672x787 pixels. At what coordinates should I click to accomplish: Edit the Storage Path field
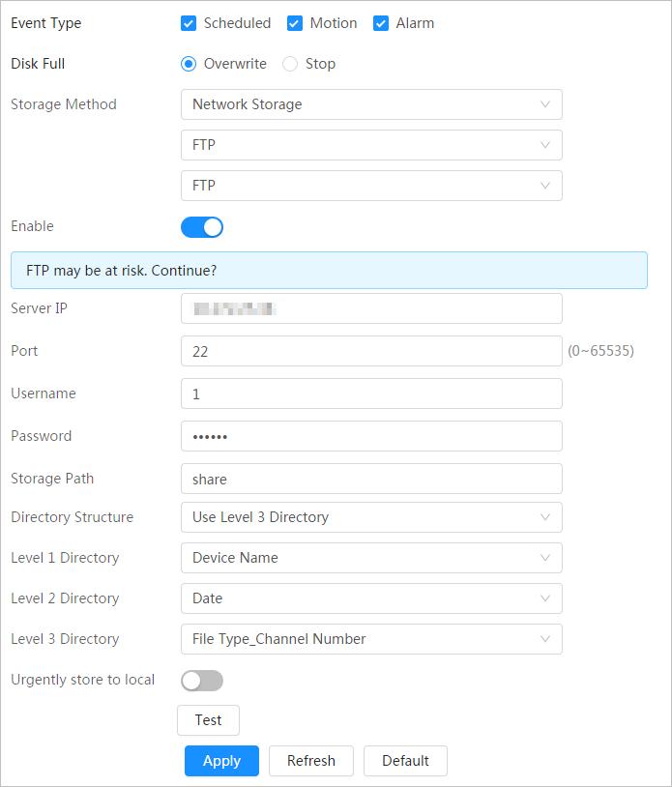(x=371, y=479)
